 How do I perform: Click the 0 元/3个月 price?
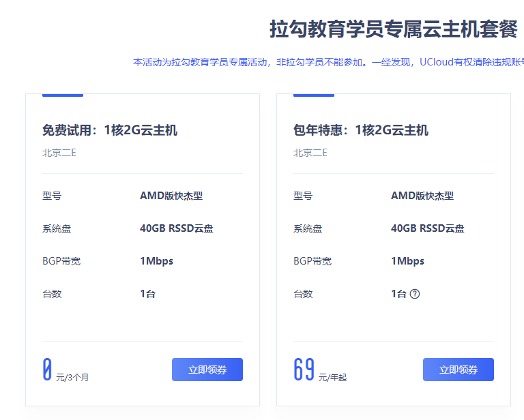[x=65, y=371]
